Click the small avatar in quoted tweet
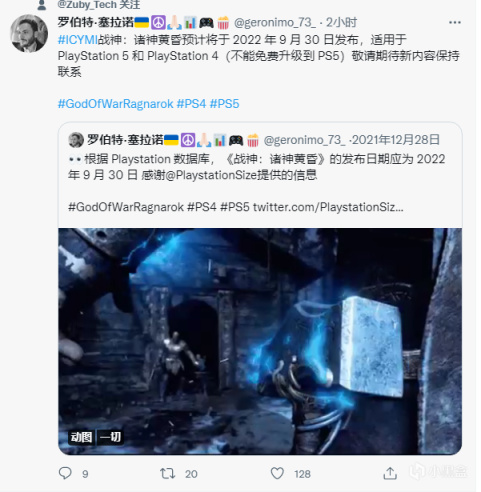This screenshot has height=492, width=481. coord(76,140)
